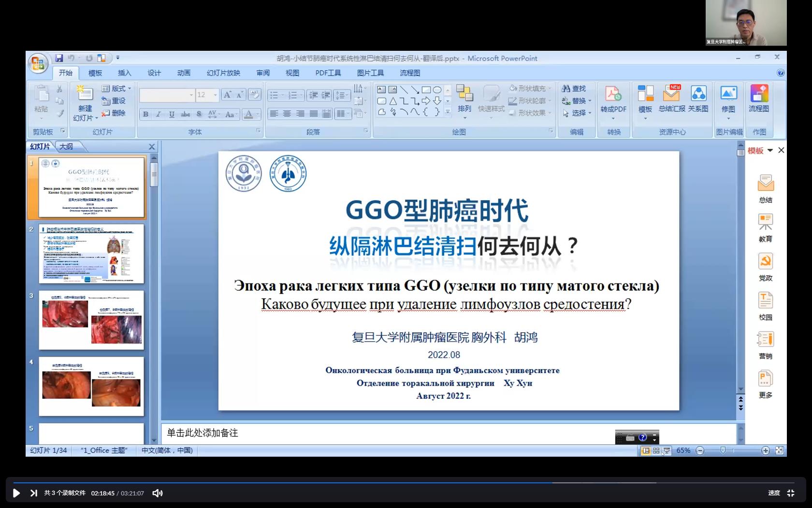
Task: Click the zoom slider in status bar
Action: [x=723, y=450]
